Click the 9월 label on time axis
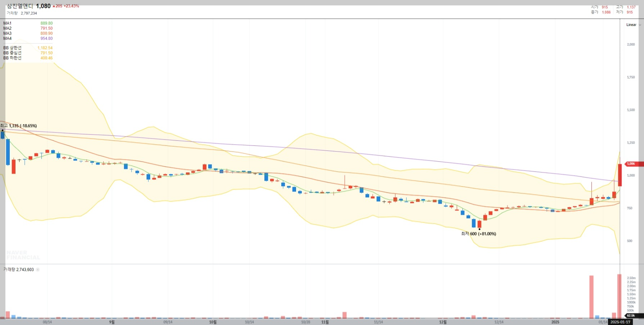644x325 pixels. 112,322
